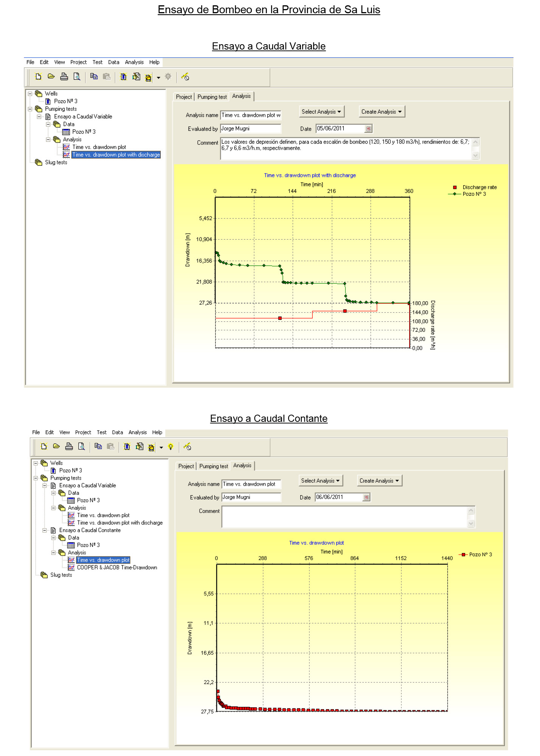Switch to Project tab in upper window

coord(184,97)
